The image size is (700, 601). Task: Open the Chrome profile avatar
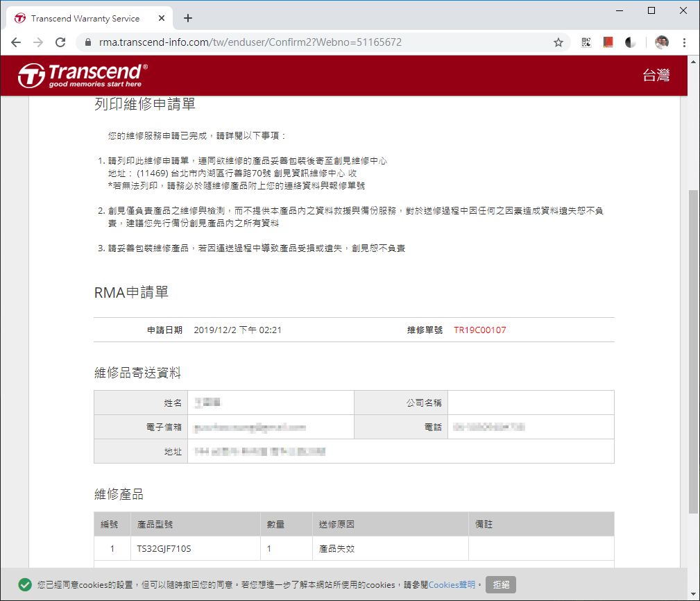pos(661,42)
